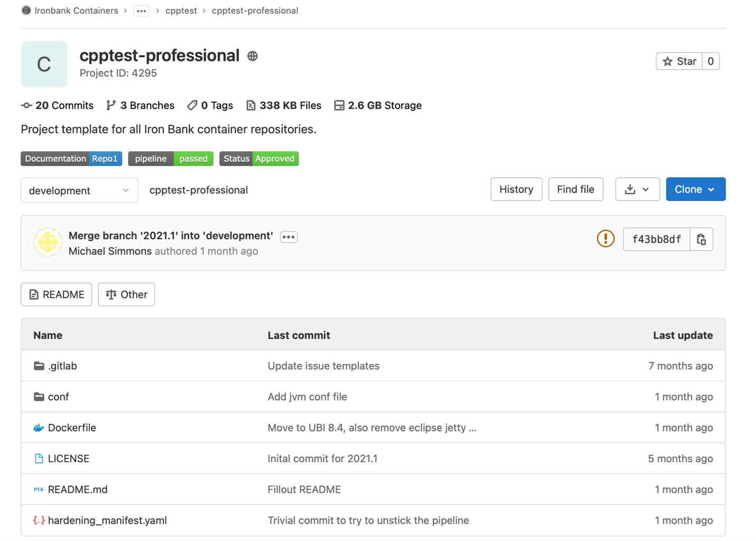Click the markdown icon next to README.md
Viewport: 756px width, 541px height.
38,489
